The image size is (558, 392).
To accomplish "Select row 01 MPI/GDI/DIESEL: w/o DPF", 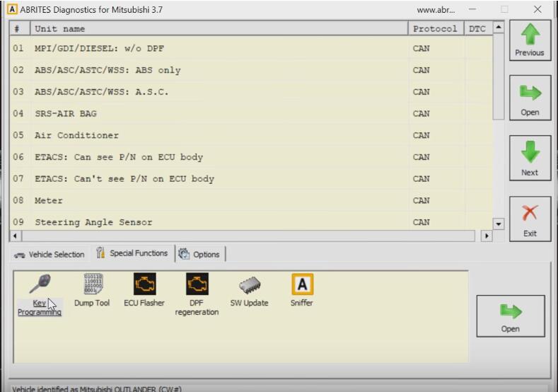I will (251, 48).
